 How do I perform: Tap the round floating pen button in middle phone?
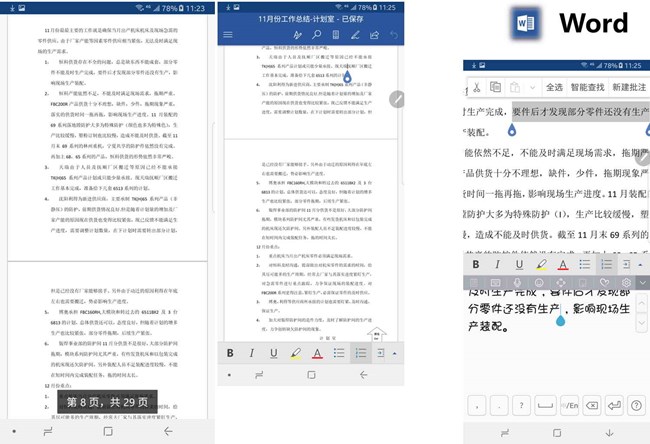397,99
